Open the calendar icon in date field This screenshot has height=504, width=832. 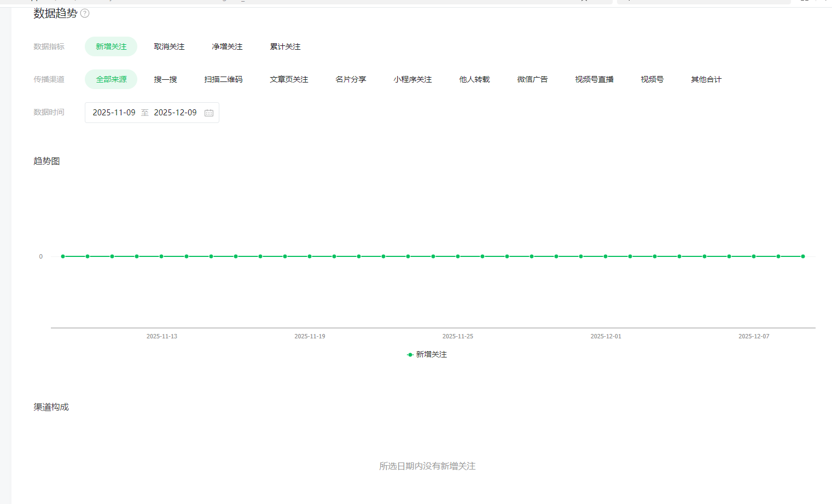209,113
